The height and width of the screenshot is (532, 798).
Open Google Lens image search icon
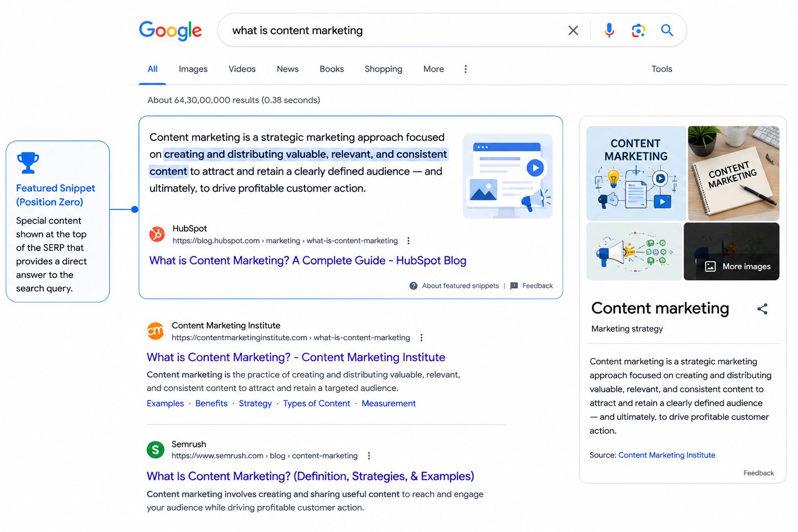coord(638,31)
